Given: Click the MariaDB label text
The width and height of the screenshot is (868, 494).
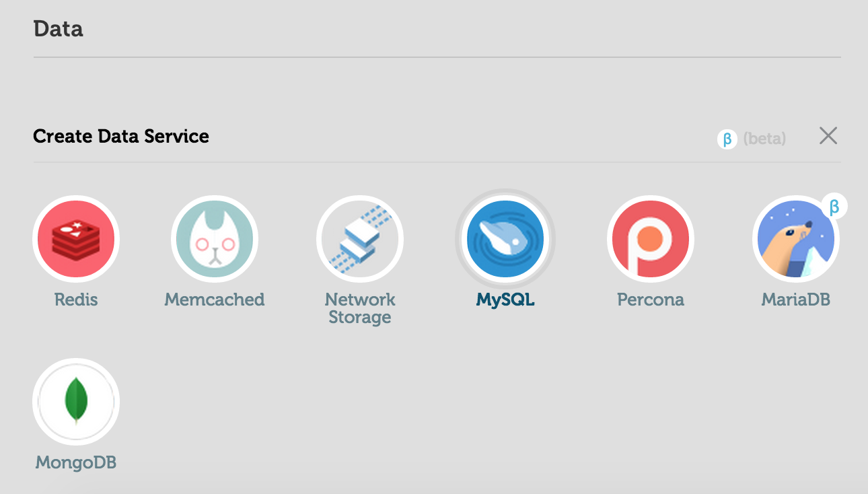Looking at the screenshot, I should click(x=796, y=299).
